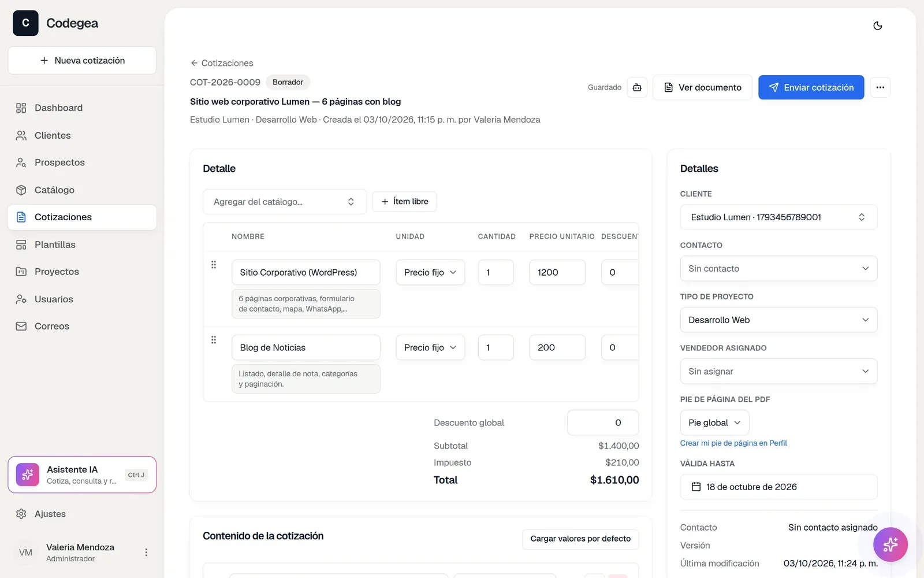
Task: Open Plantillas in the sidebar
Action: pos(82,244)
